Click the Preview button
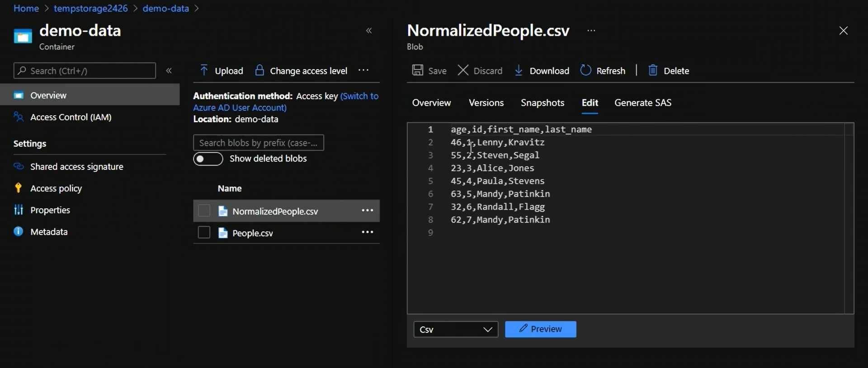 point(540,329)
